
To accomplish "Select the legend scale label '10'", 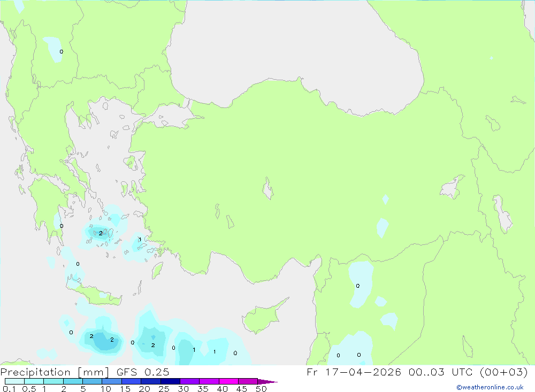I will pyautogui.click(x=106, y=389).
